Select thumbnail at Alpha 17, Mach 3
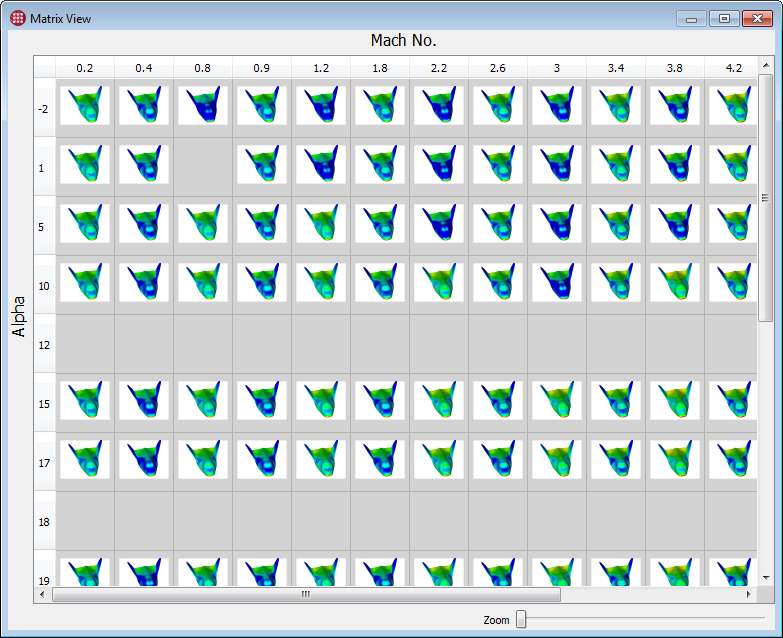Viewport: 783px width, 638px height. (556, 459)
